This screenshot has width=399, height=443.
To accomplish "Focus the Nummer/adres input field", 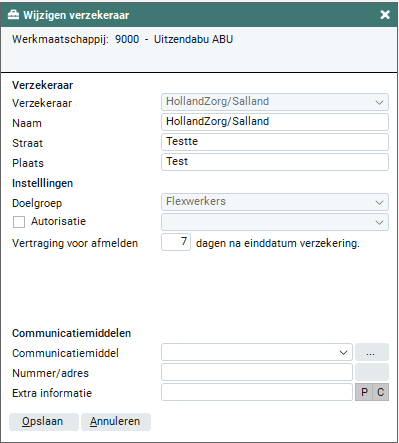I will (257, 372).
